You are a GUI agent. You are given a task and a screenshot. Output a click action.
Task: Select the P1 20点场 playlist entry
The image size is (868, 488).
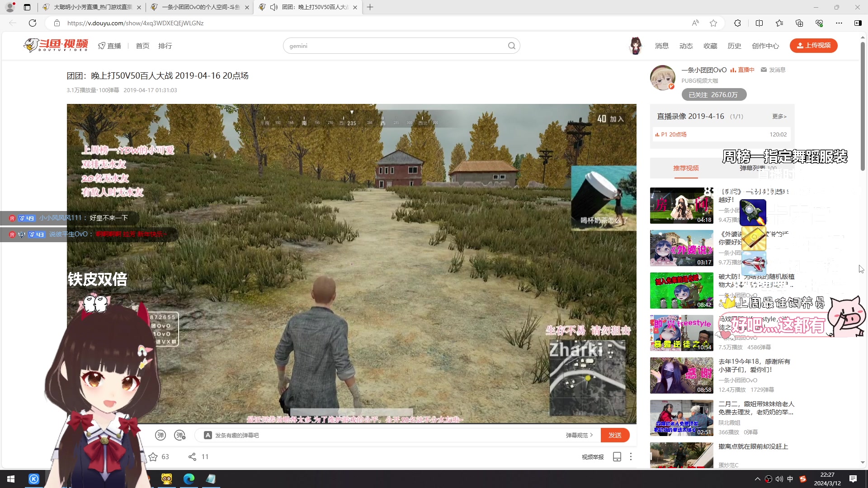(x=721, y=134)
